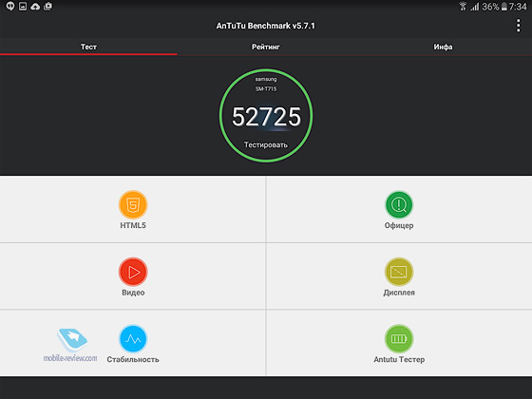
Task: Tap the cellular signal strength icon
Action: pyautogui.click(x=475, y=7)
